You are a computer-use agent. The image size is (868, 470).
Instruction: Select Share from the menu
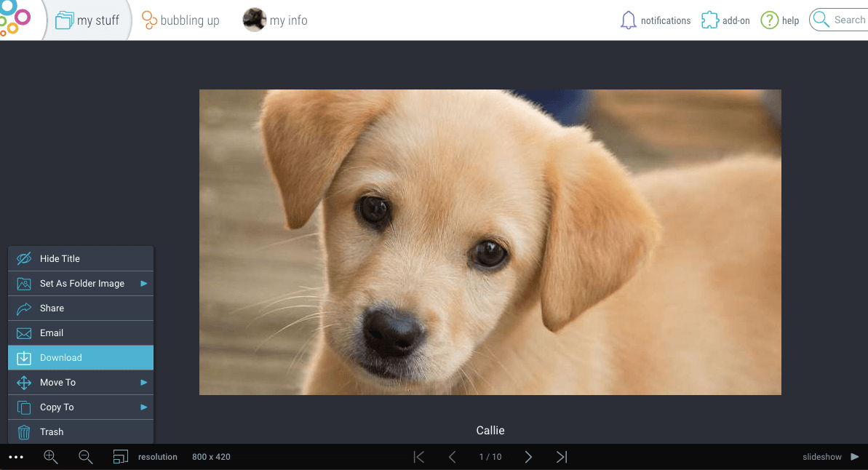[x=81, y=308]
